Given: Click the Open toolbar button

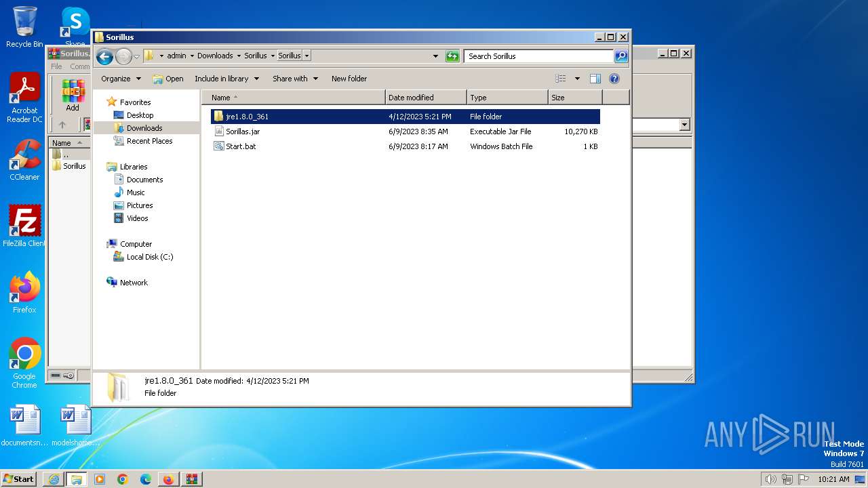Looking at the screenshot, I should (x=168, y=79).
